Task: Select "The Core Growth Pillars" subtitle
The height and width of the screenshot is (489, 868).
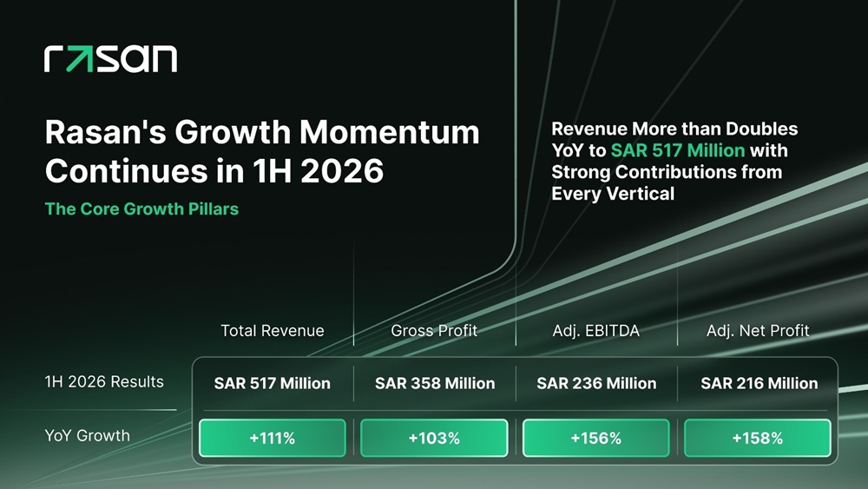Action: pos(141,208)
